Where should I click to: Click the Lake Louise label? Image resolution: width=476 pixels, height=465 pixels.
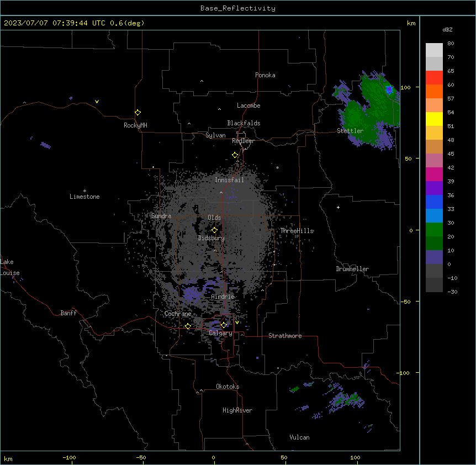(x=10, y=267)
